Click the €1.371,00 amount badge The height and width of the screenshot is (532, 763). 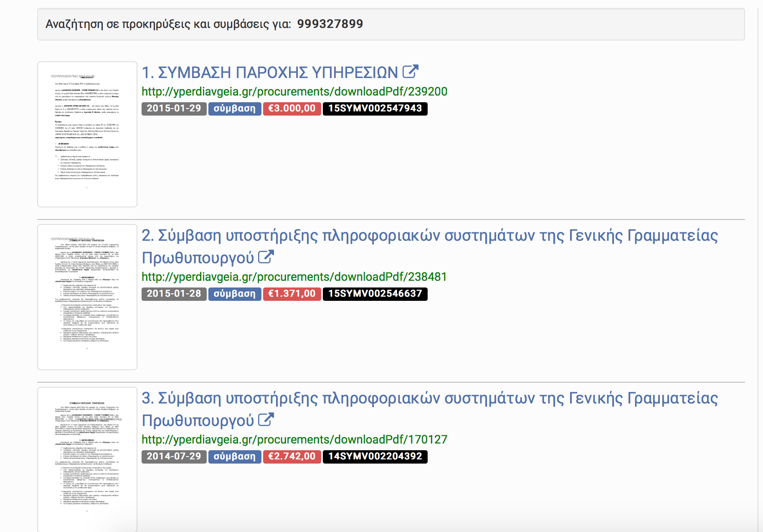[292, 294]
